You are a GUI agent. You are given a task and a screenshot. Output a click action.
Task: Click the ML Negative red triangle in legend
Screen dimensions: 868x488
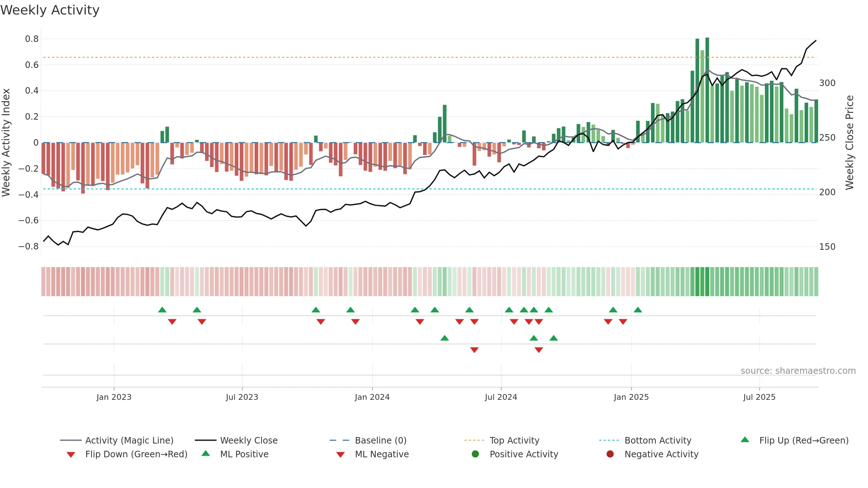(340, 455)
